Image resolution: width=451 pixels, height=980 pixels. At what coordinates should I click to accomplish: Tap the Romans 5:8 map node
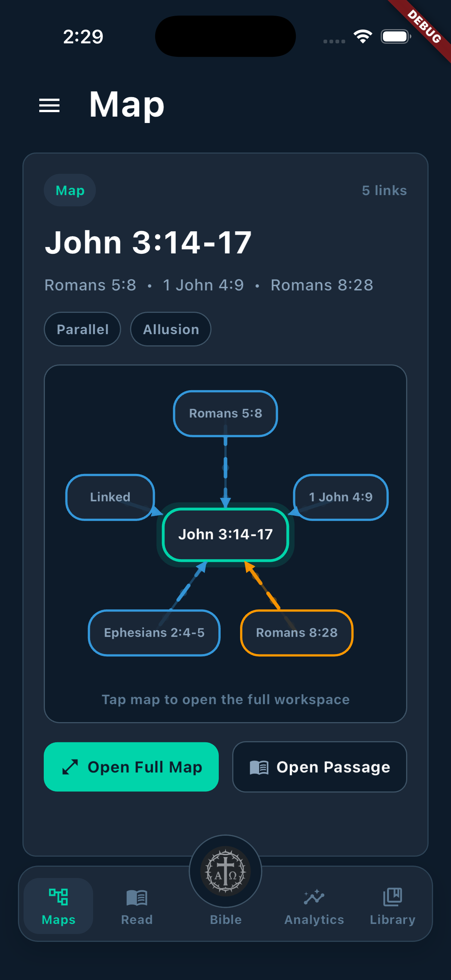225,413
